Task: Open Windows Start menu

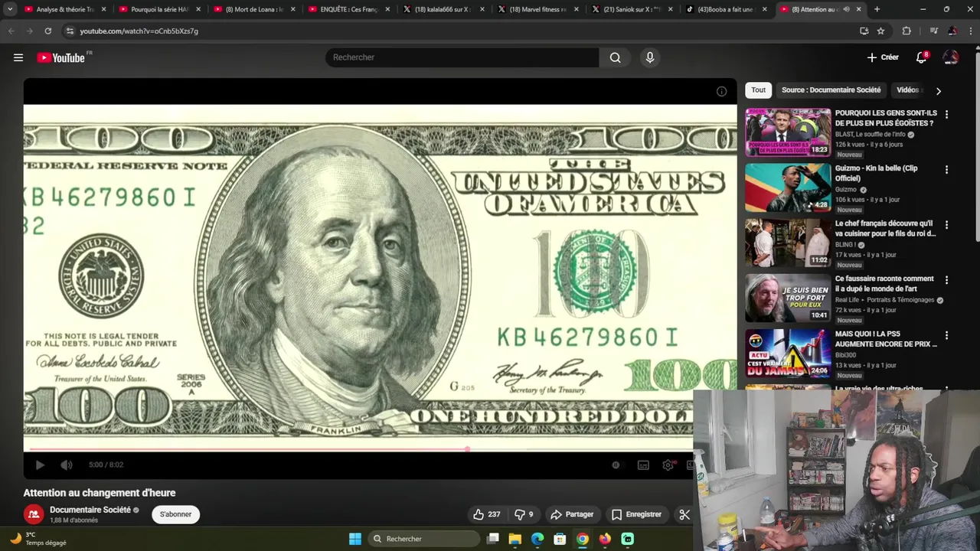Action: (355, 539)
